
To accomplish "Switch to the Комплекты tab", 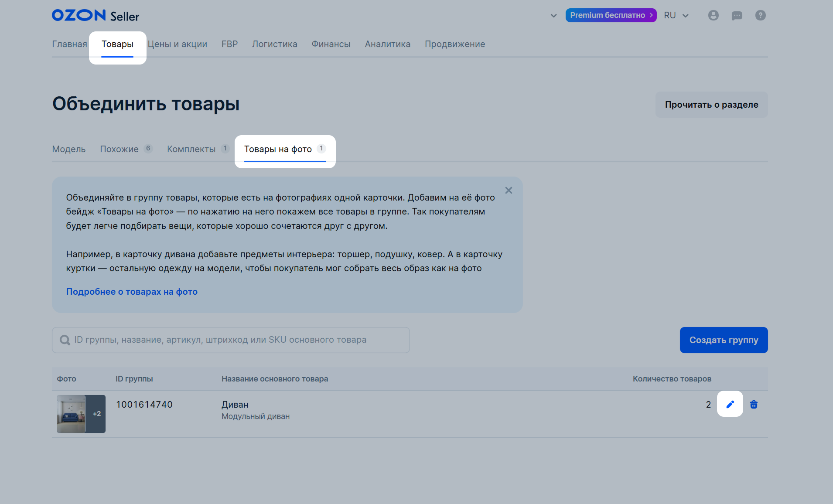I will [198, 149].
